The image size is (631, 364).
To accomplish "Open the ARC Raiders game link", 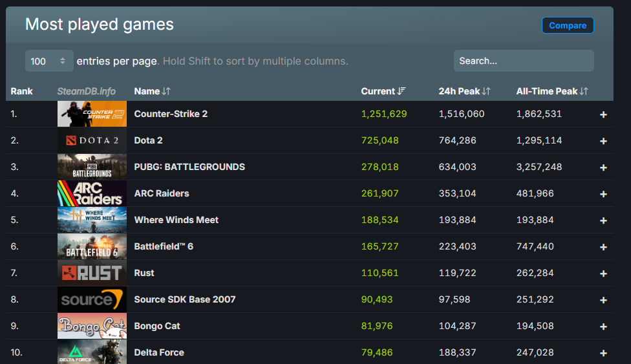I will (x=162, y=194).
